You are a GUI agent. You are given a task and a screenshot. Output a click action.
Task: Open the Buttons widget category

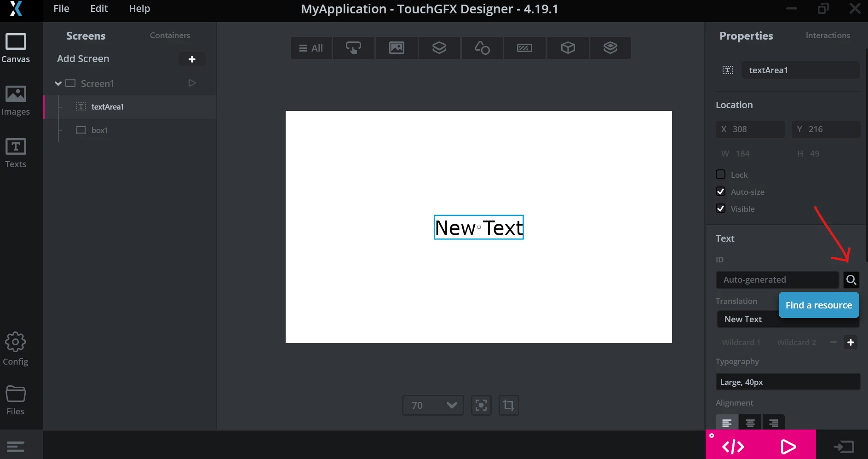(x=353, y=48)
